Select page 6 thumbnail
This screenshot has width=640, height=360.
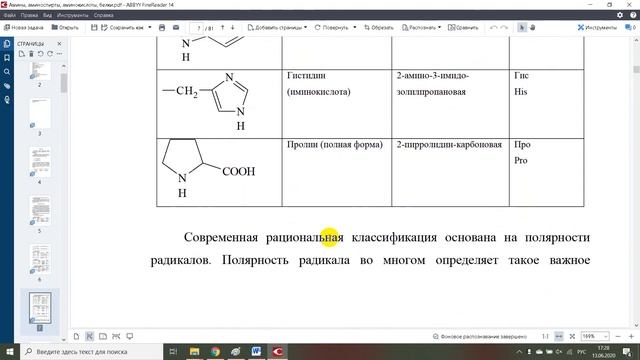click(40, 259)
